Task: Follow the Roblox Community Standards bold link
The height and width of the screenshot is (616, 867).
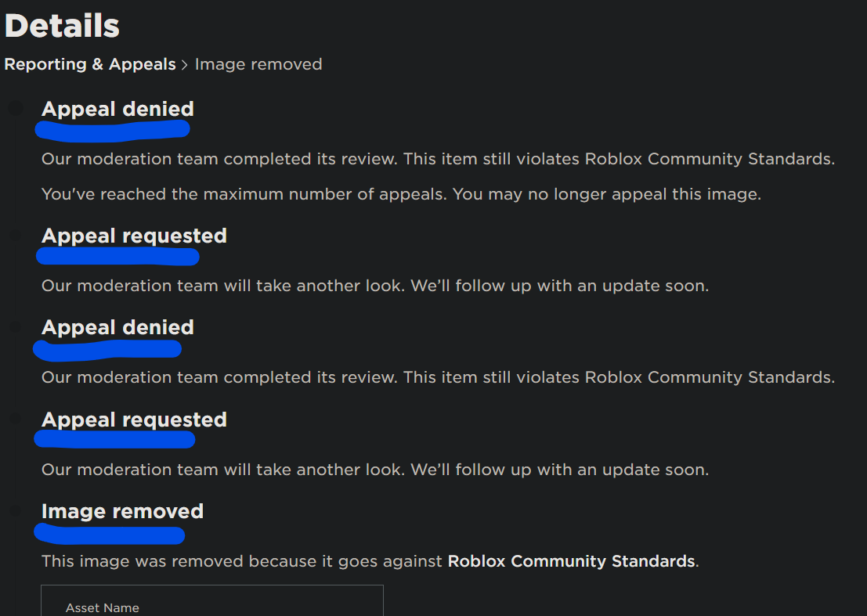Action: click(570, 561)
